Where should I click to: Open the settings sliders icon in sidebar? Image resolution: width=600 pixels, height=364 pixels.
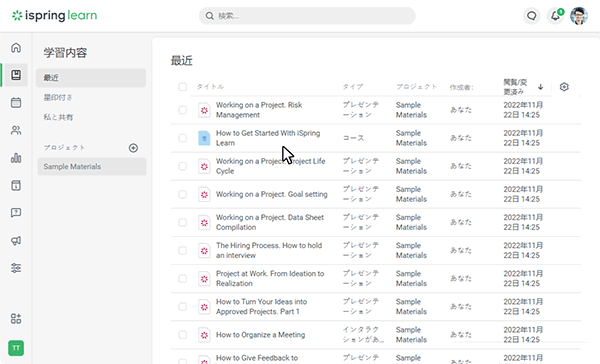16,268
